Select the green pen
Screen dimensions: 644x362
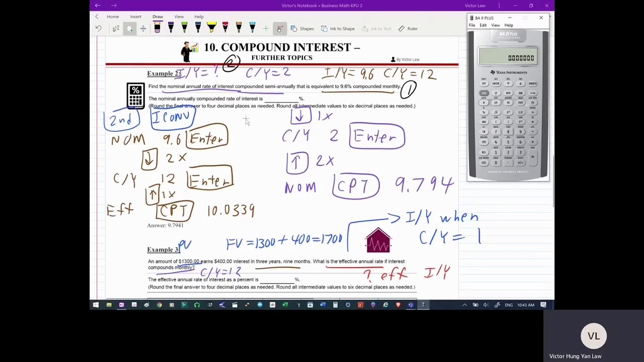[184, 28]
